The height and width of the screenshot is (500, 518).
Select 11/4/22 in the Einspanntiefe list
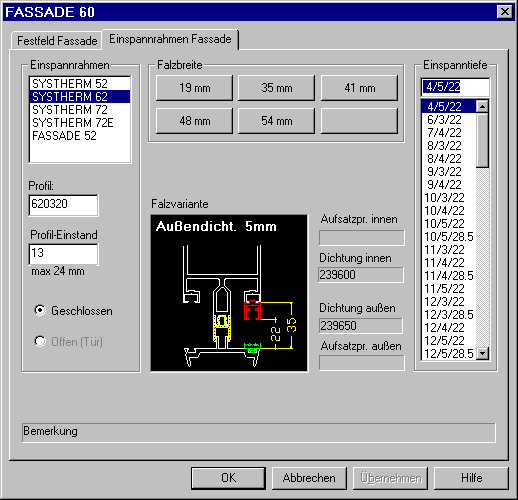(449, 263)
